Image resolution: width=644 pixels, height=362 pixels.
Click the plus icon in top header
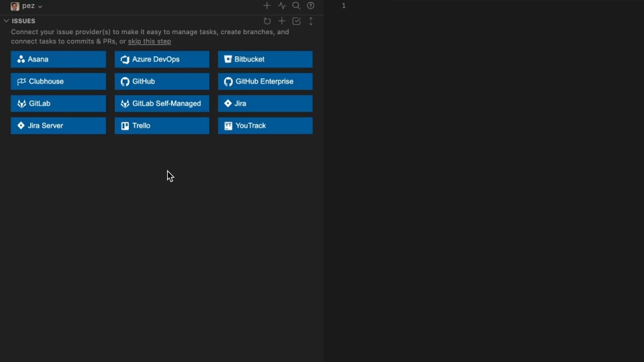coord(267,5)
